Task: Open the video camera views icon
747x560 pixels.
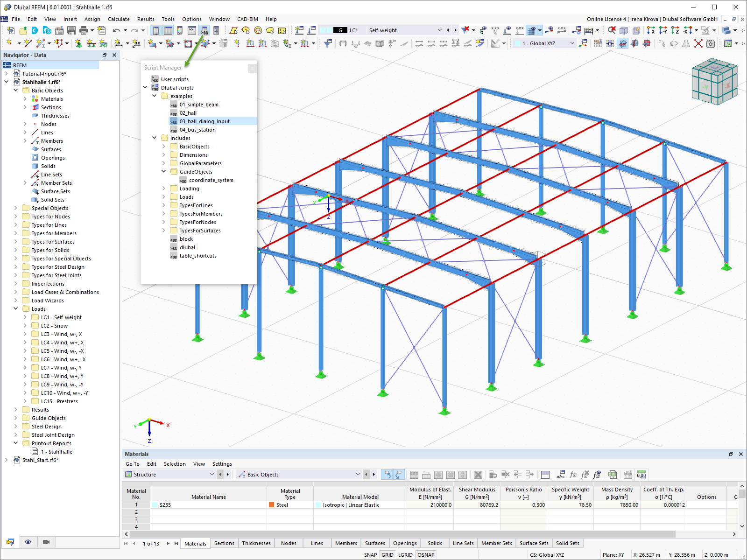Action: pos(46,542)
